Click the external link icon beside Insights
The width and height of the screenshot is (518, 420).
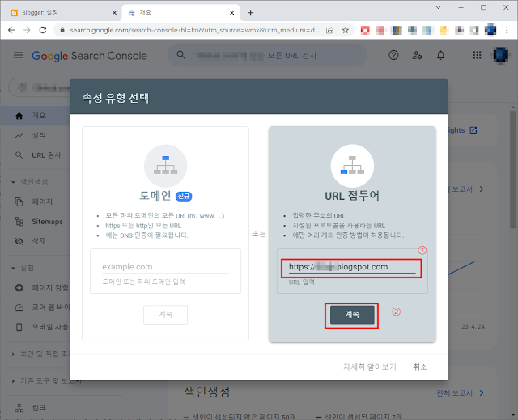tap(473, 130)
